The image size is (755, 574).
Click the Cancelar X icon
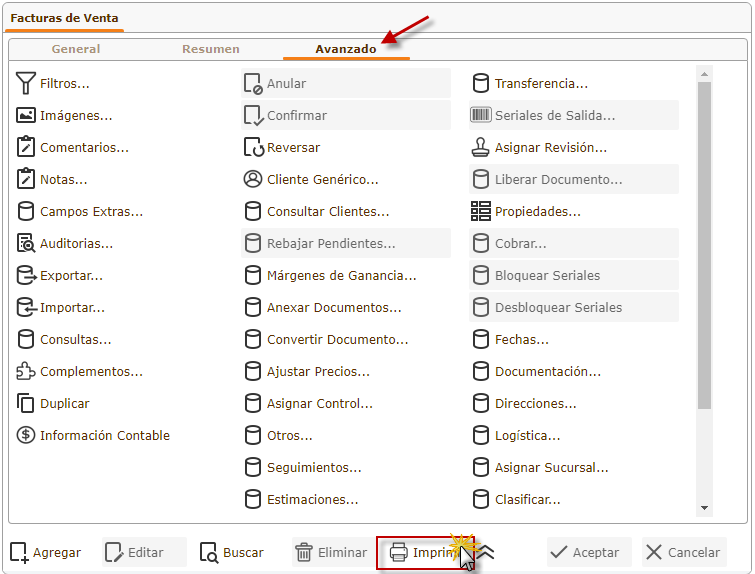click(654, 552)
